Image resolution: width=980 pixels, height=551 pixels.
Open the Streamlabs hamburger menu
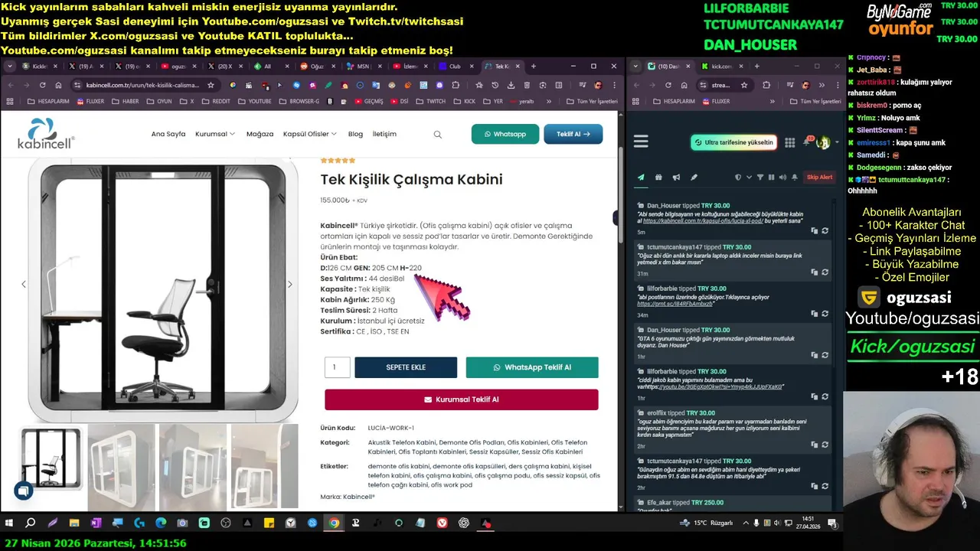pos(641,142)
